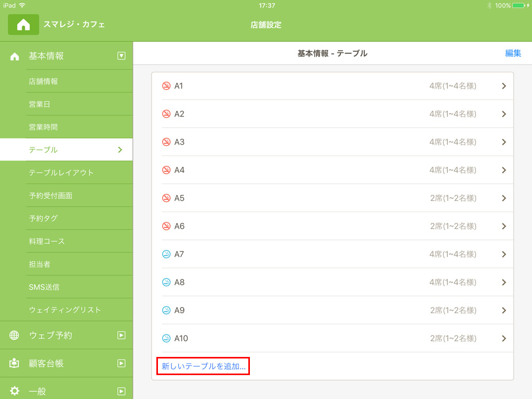
Task: Open table A1 details chevron
Action: pyautogui.click(x=504, y=86)
